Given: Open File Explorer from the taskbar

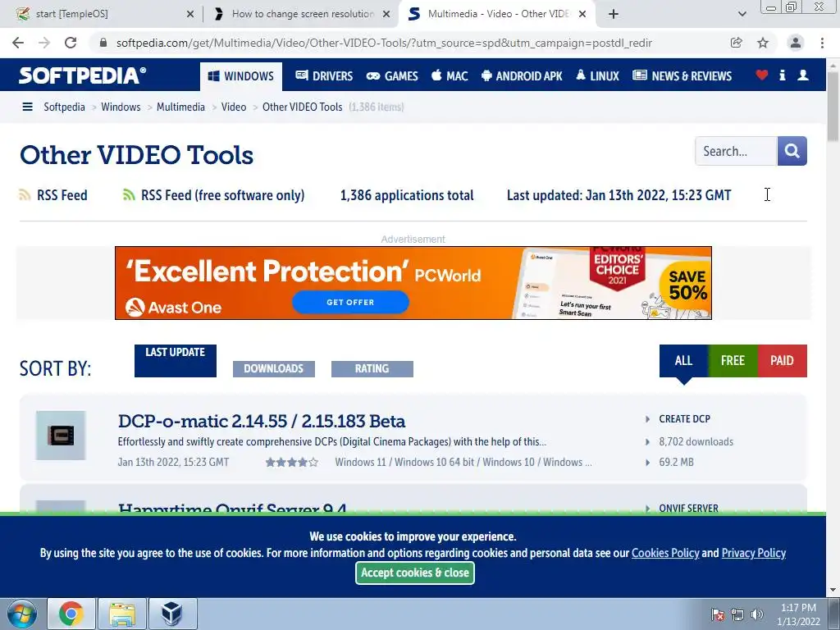Looking at the screenshot, I should [122, 614].
